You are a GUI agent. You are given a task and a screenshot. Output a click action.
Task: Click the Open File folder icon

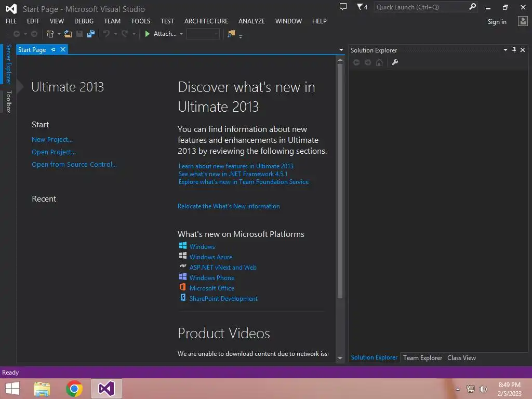[68, 34]
